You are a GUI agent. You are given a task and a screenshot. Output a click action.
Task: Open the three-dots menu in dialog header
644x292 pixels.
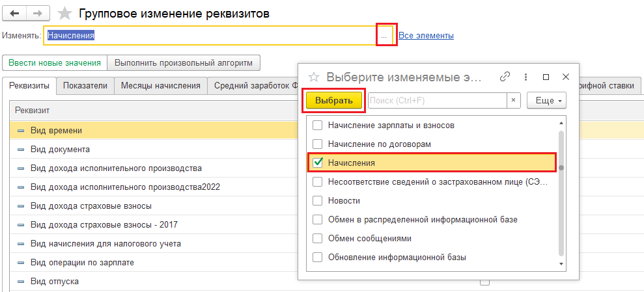525,77
